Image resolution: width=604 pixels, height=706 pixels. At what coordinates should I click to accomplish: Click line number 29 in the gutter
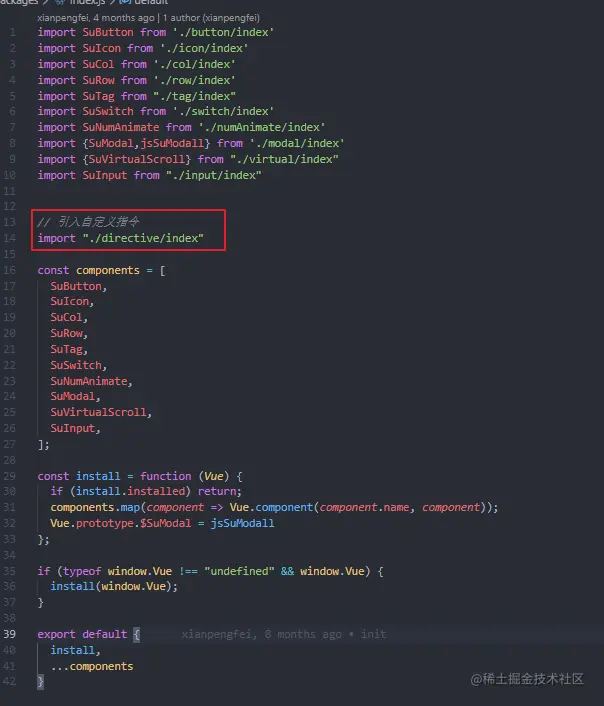click(x=9, y=476)
